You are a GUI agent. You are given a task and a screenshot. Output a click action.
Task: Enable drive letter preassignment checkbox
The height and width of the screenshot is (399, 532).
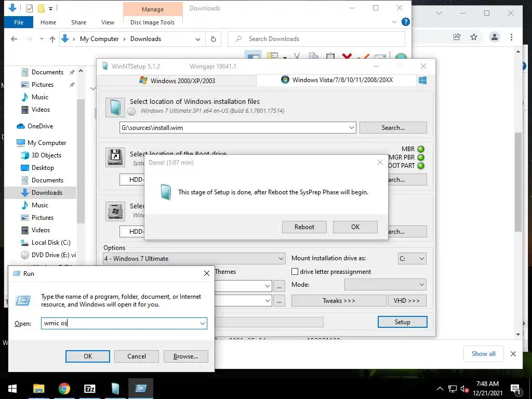pyautogui.click(x=295, y=271)
